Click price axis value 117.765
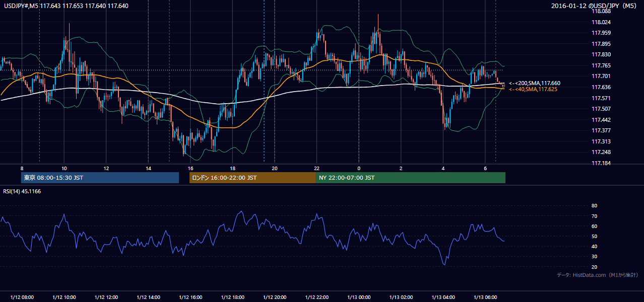 (x=601, y=65)
